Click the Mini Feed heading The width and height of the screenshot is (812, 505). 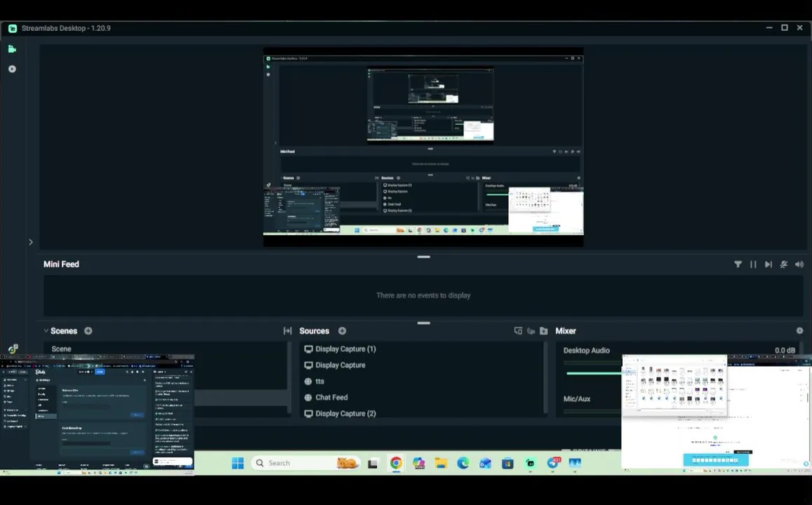[61, 264]
